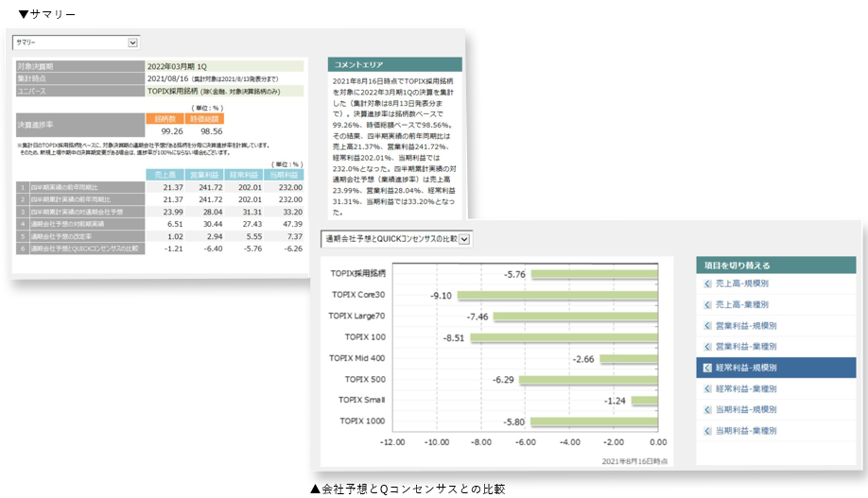
Task: Click the TOPIX 1000 bar labeled -5.80
Action: [594, 421]
